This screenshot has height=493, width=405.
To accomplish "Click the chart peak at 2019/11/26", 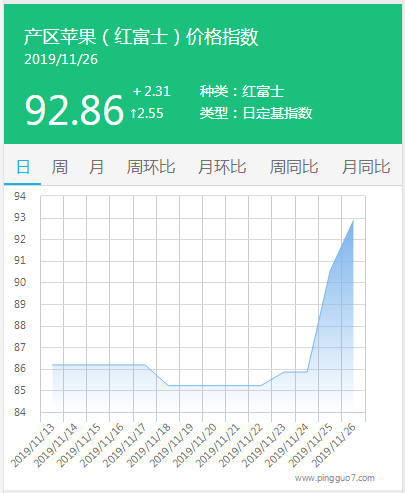I will click(x=353, y=220).
